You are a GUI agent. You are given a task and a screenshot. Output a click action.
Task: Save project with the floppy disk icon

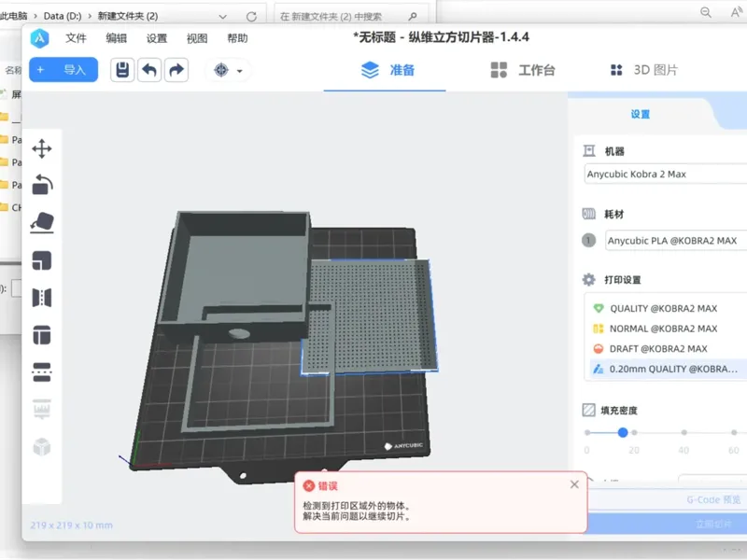click(122, 70)
